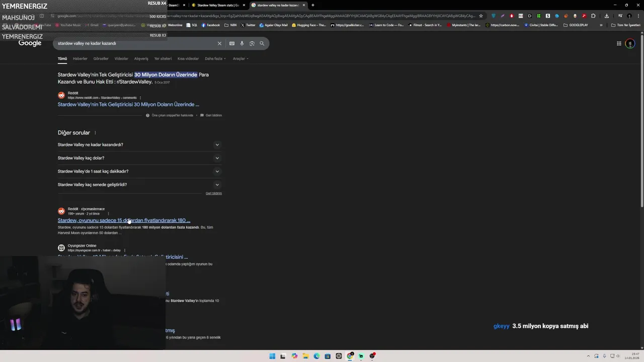Screen dimensions: 644x362
Task: Open options dots next to the Reddit StardewValley URL
Action: tap(140, 98)
